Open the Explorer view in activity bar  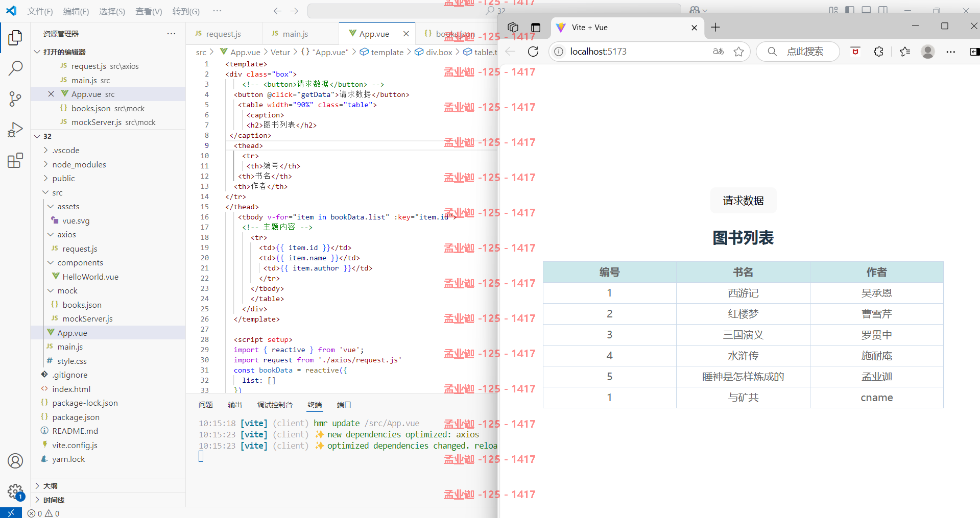pos(15,38)
